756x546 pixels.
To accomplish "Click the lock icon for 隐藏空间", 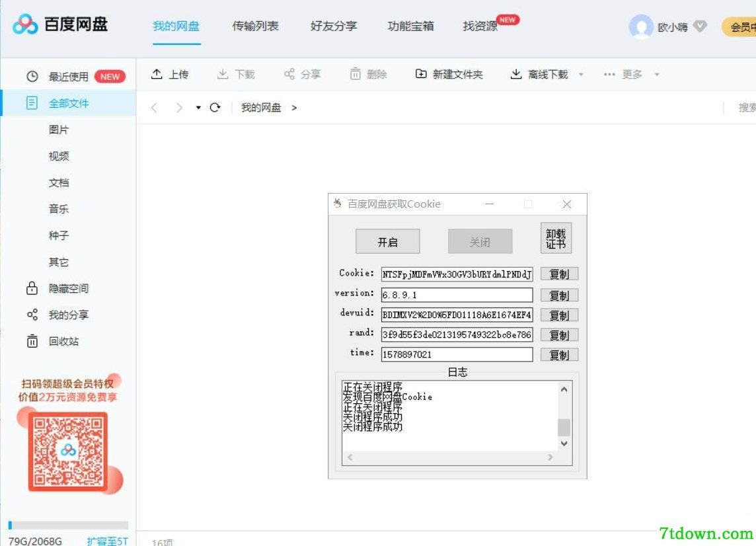I will coord(32,288).
